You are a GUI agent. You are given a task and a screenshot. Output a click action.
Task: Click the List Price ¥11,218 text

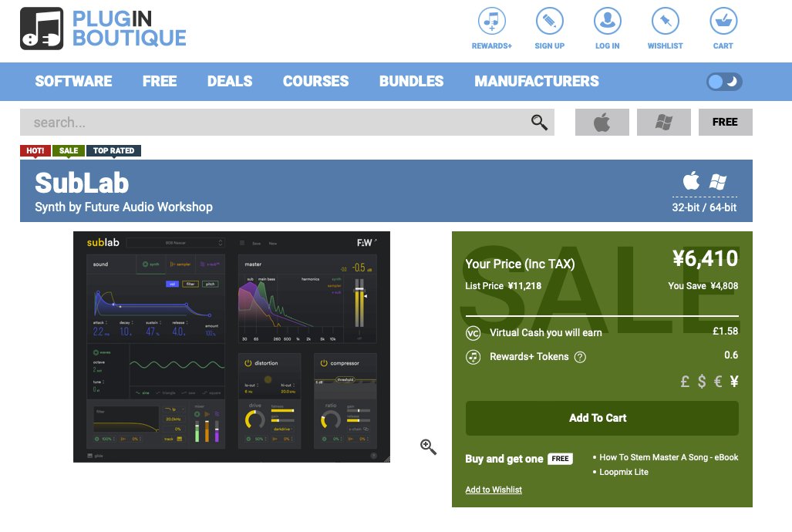(503, 286)
